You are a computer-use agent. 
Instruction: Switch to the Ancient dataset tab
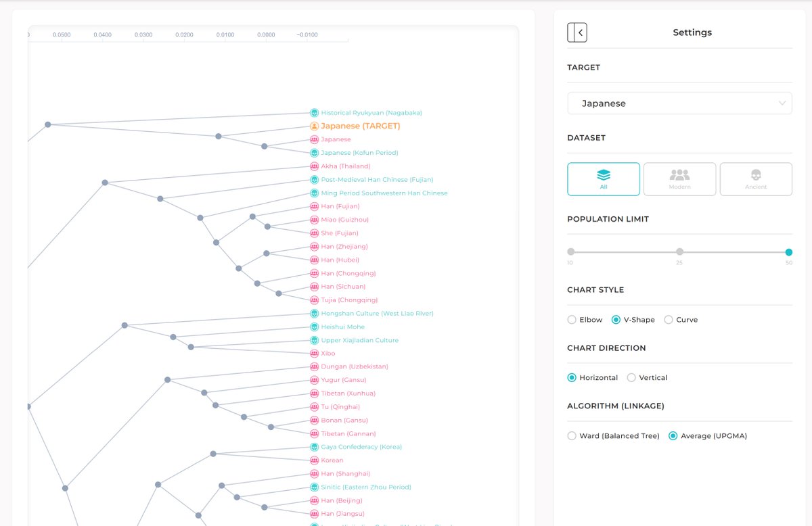pos(756,178)
